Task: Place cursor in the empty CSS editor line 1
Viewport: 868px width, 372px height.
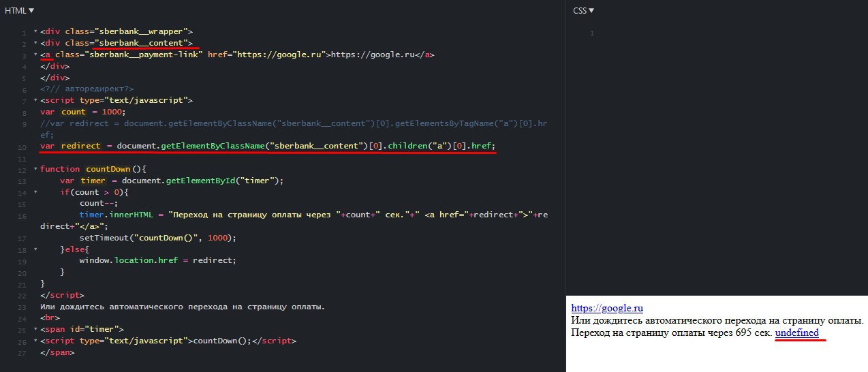Action: 729,33
